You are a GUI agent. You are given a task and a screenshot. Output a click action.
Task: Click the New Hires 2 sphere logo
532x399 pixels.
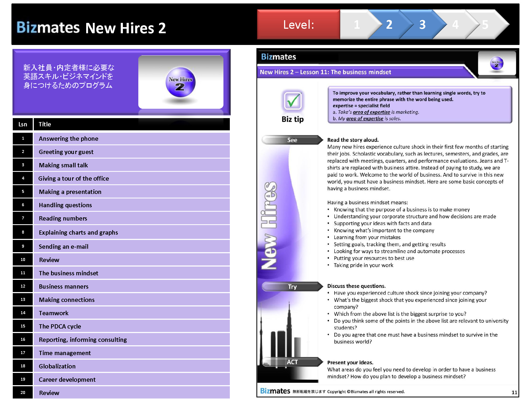pos(180,82)
